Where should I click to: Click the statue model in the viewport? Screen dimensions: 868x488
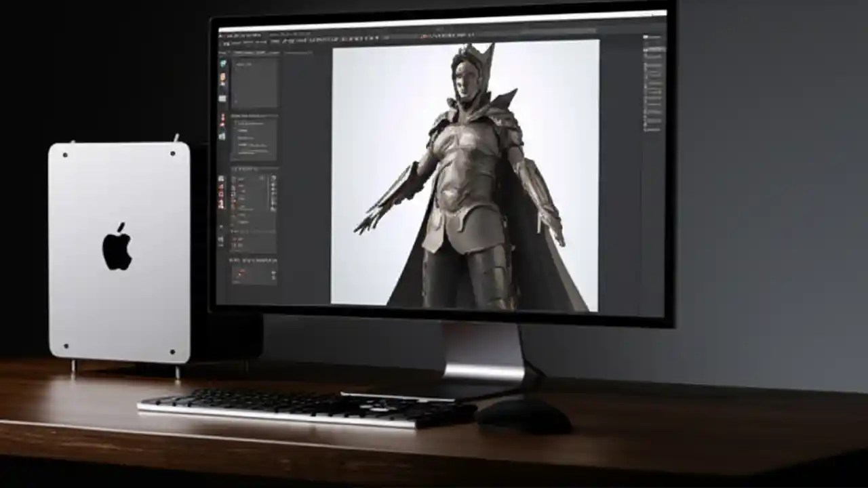468,169
